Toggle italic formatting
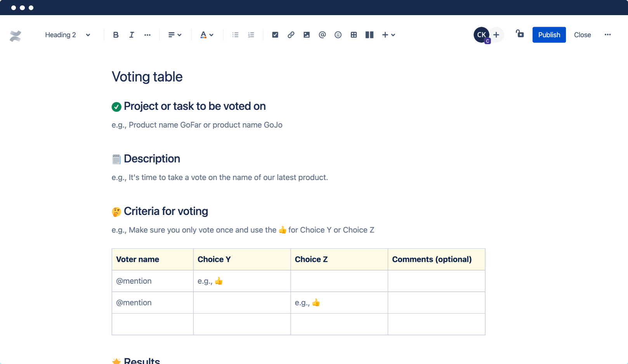Image resolution: width=628 pixels, height=364 pixels. (x=132, y=35)
